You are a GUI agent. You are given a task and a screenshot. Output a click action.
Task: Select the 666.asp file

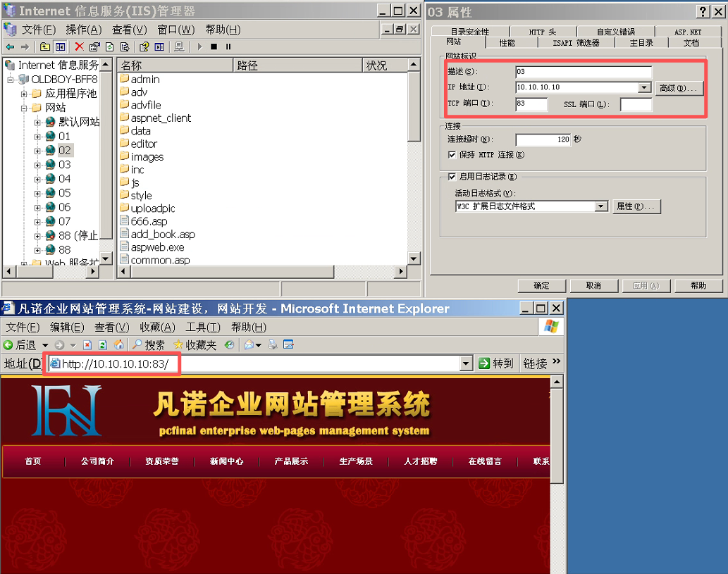click(144, 221)
